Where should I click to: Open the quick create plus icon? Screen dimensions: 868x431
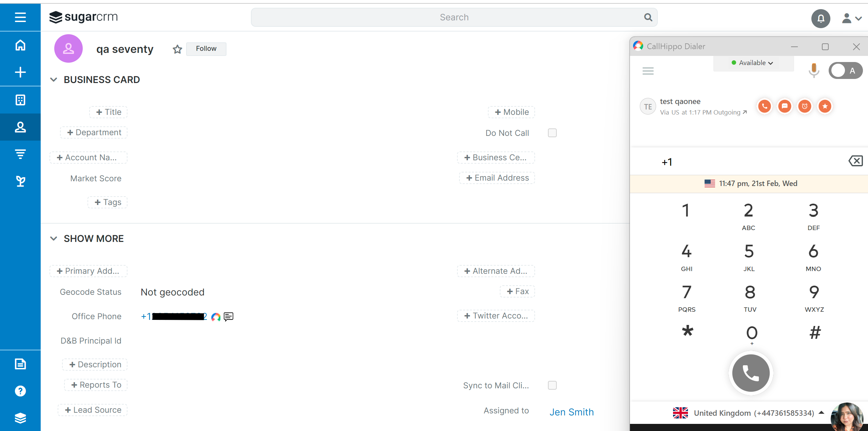[x=20, y=72]
